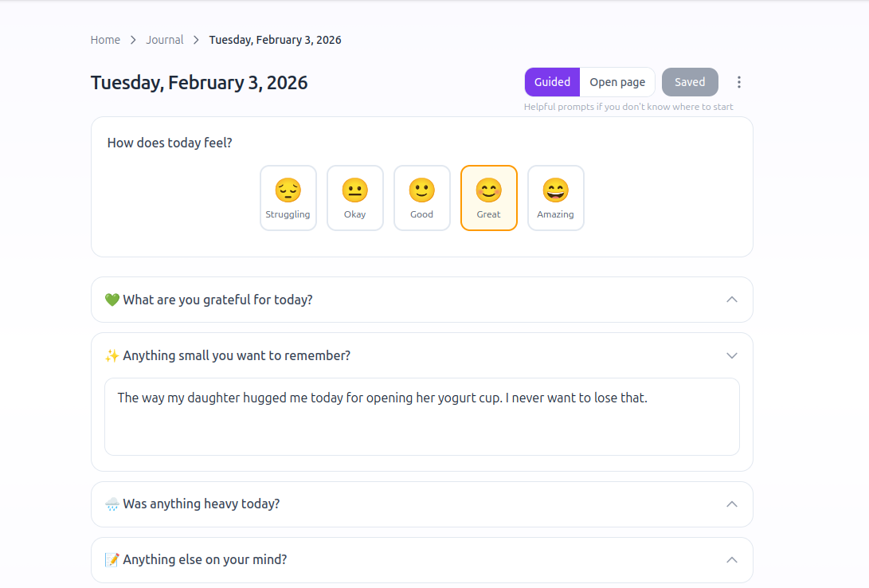869x588 pixels.
Task: Pick the Great mood option
Action: (489, 198)
